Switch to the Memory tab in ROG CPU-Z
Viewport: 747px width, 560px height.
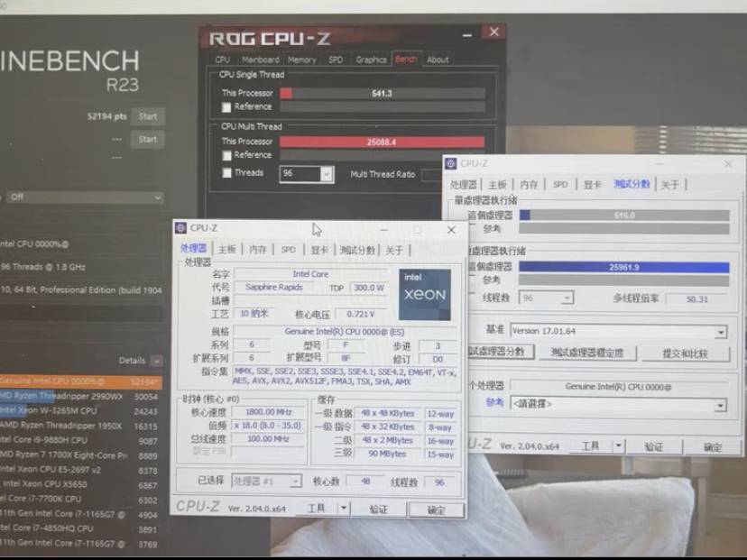tap(301, 60)
